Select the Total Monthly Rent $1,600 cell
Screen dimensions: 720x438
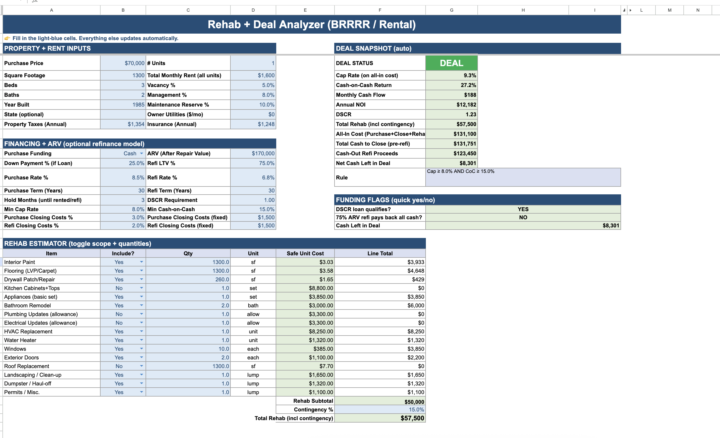click(253, 75)
